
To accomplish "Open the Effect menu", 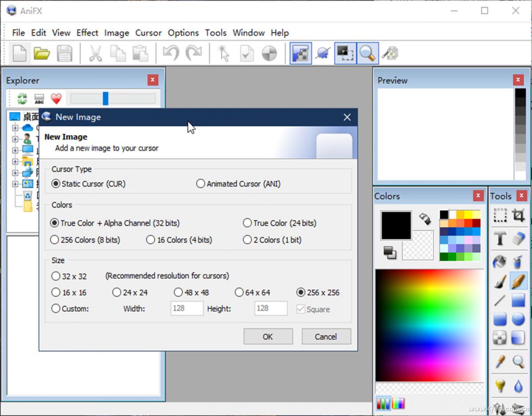I will (87, 33).
